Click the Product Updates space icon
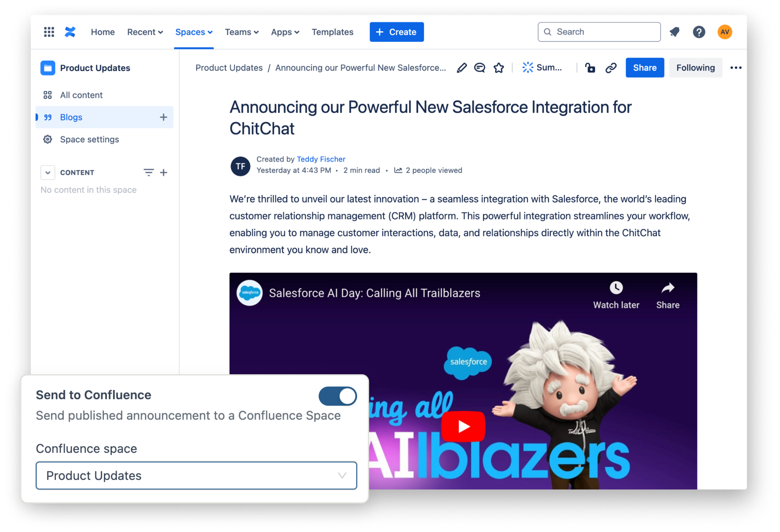The image size is (780, 532). click(48, 68)
